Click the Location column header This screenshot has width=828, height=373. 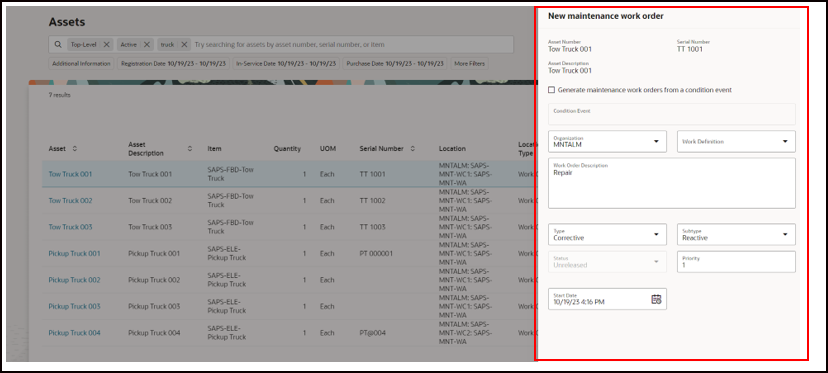(x=452, y=149)
